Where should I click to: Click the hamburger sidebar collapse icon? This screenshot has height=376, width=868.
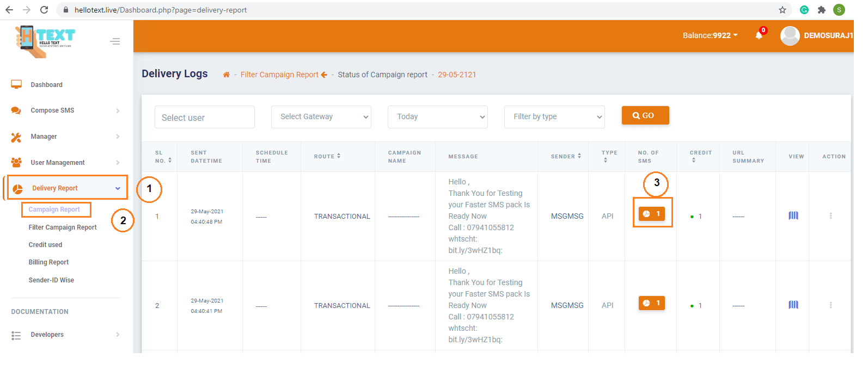(x=115, y=41)
